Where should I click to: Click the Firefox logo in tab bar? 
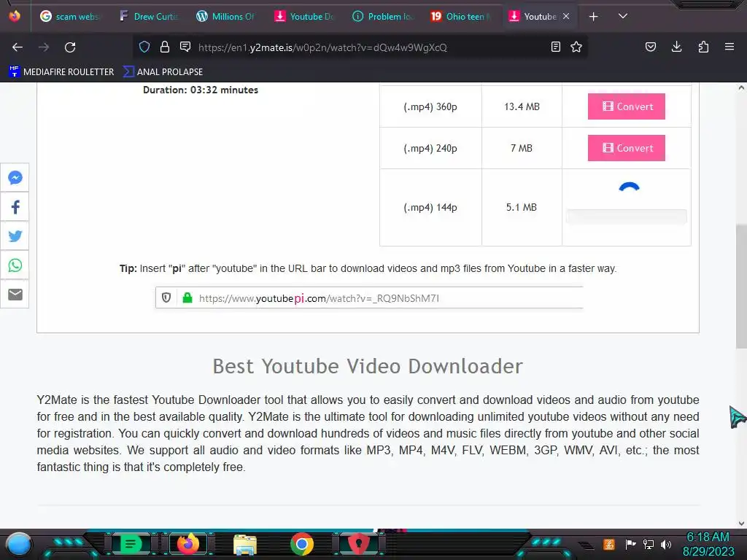15,16
